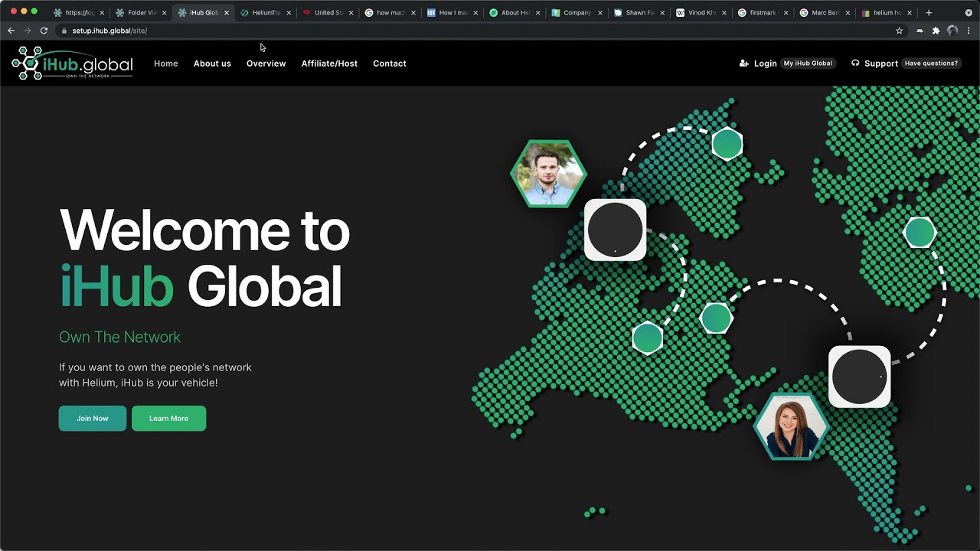Click the Learn More button
Screen dimensions: 980x551
168,419
